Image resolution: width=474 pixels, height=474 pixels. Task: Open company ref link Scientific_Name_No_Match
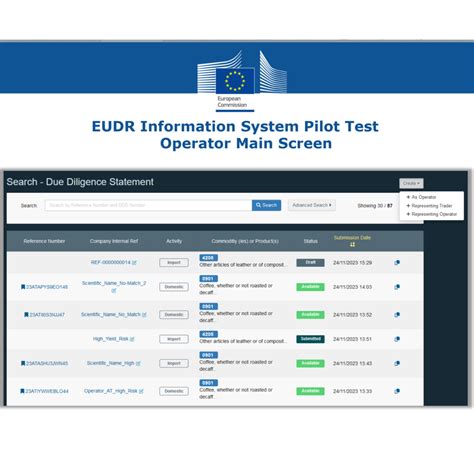pos(111,314)
